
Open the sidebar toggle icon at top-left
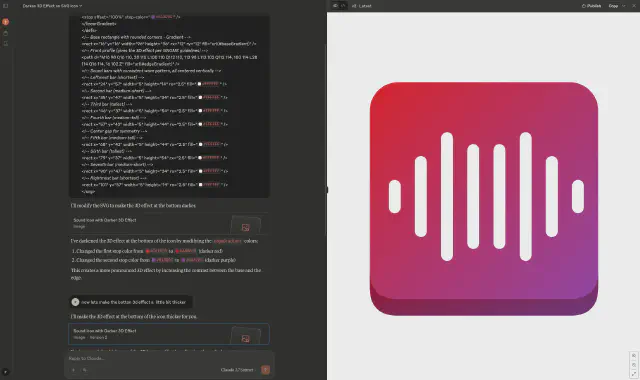coord(5,6)
